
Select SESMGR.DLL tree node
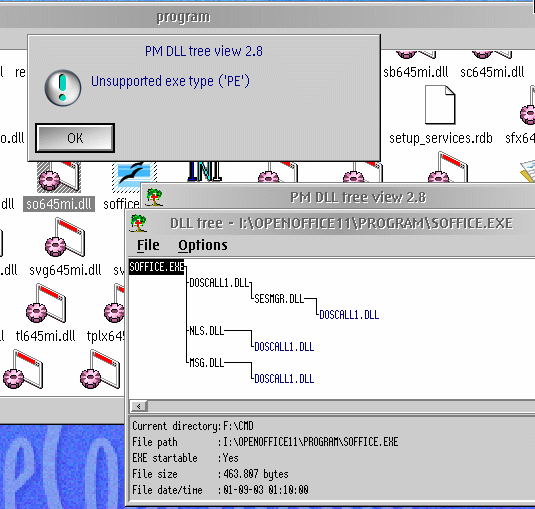(279, 299)
